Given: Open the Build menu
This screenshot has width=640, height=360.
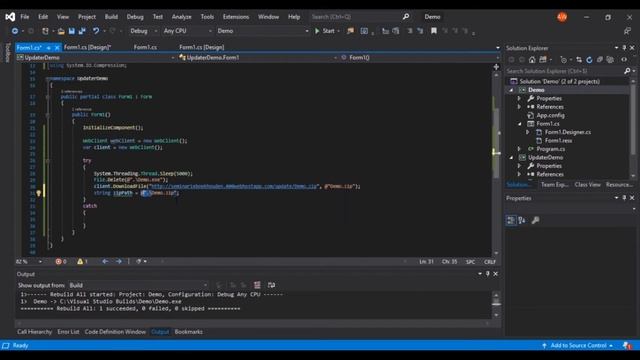Looking at the screenshot, I should 111,17.
